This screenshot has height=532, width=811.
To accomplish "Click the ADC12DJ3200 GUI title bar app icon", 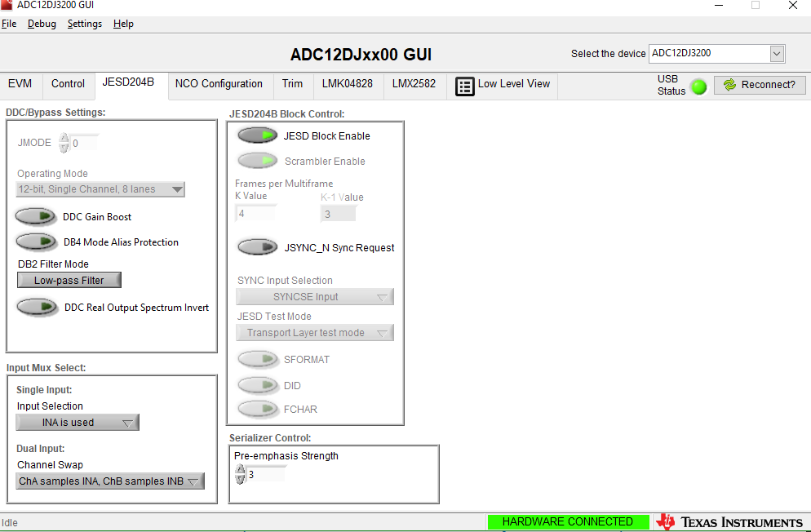I will coord(7,5).
